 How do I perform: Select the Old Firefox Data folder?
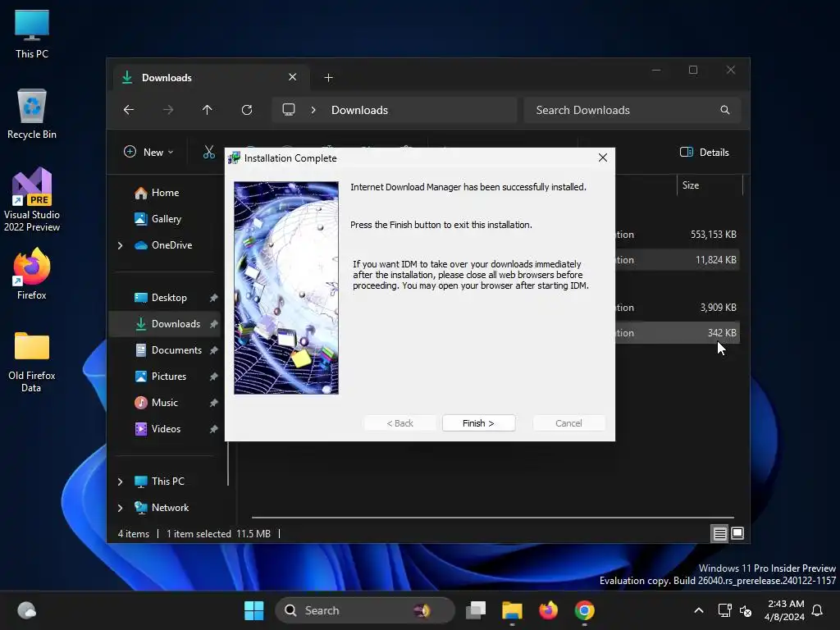pos(32,362)
